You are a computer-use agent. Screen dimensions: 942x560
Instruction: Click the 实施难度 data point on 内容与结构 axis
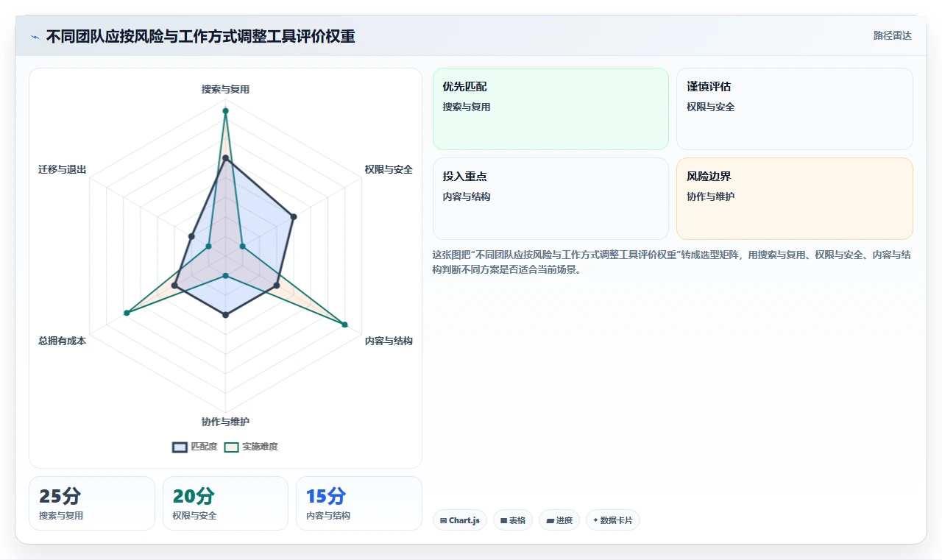344,324
